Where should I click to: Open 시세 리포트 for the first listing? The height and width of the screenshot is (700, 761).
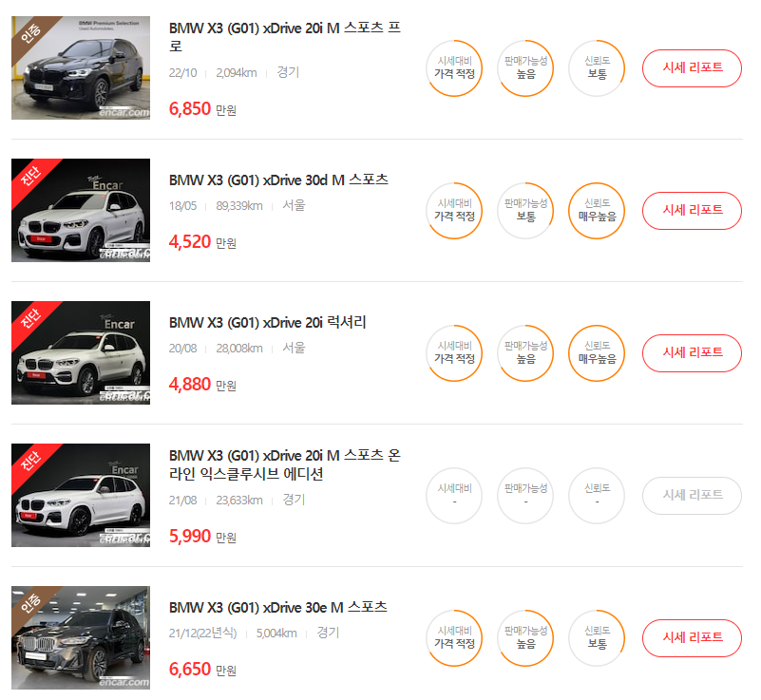(693, 68)
